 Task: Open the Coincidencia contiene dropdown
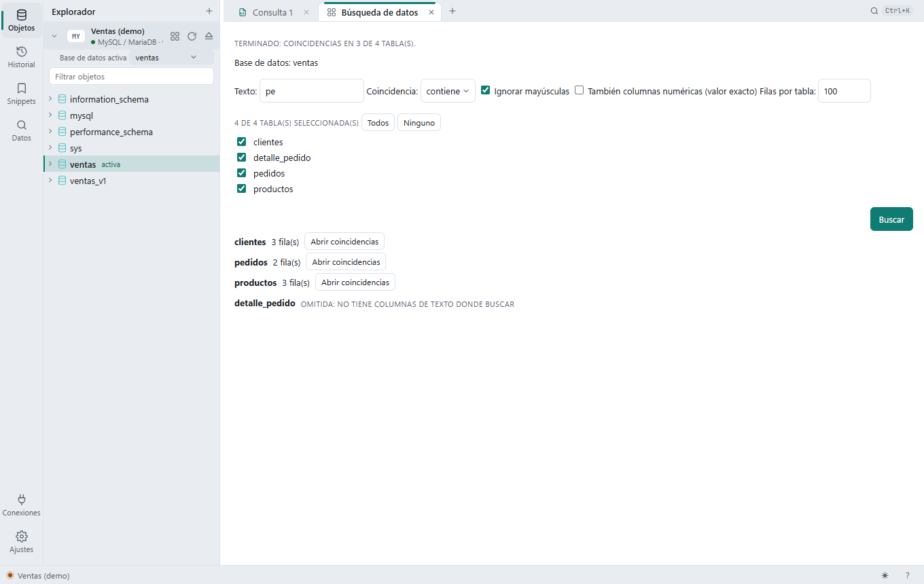[448, 91]
